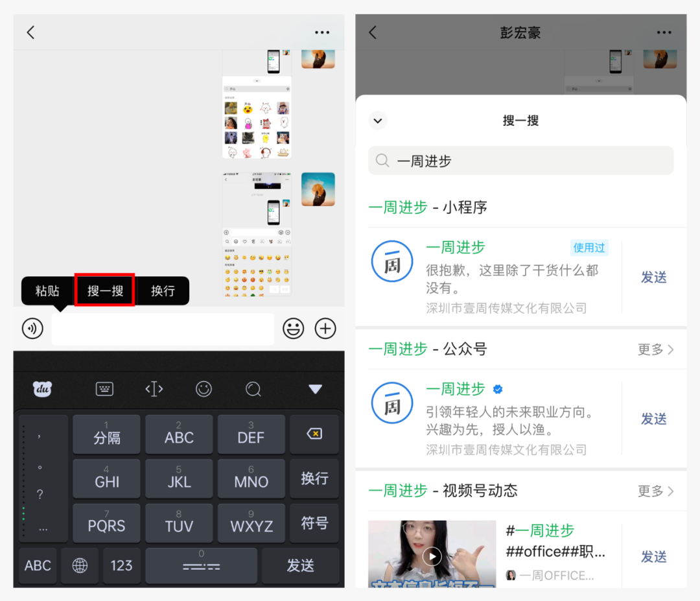Screen dimensions: 700x601
Task: Click the search field containing 一周进步
Action: [520, 161]
